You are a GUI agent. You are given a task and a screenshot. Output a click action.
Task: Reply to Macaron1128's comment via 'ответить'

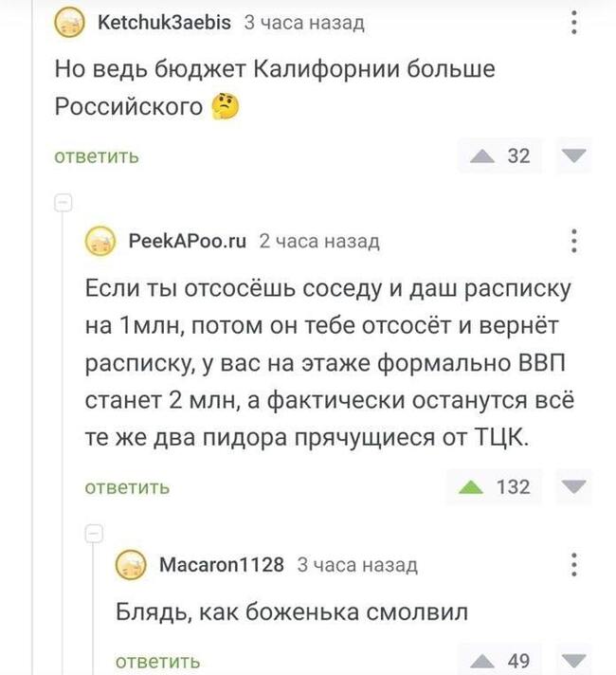point(157,661)
